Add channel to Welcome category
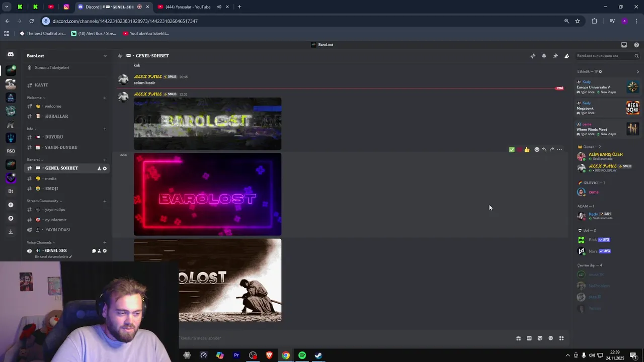The height and width of the screenshot is (362, 644). point(105,98)
